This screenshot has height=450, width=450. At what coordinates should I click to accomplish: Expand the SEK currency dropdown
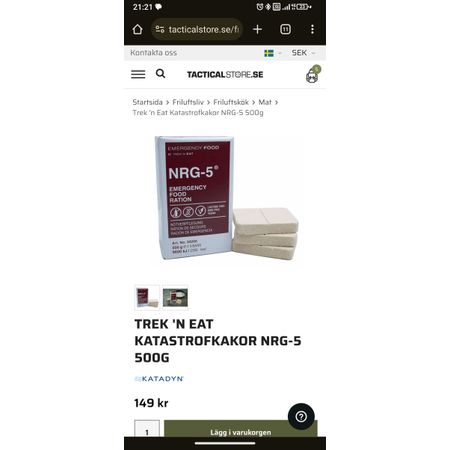pos(303,53)
